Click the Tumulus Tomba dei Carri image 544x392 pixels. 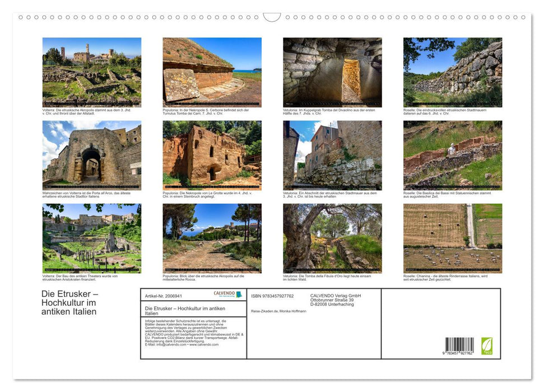pyautogui.click(x=212, y=72)
